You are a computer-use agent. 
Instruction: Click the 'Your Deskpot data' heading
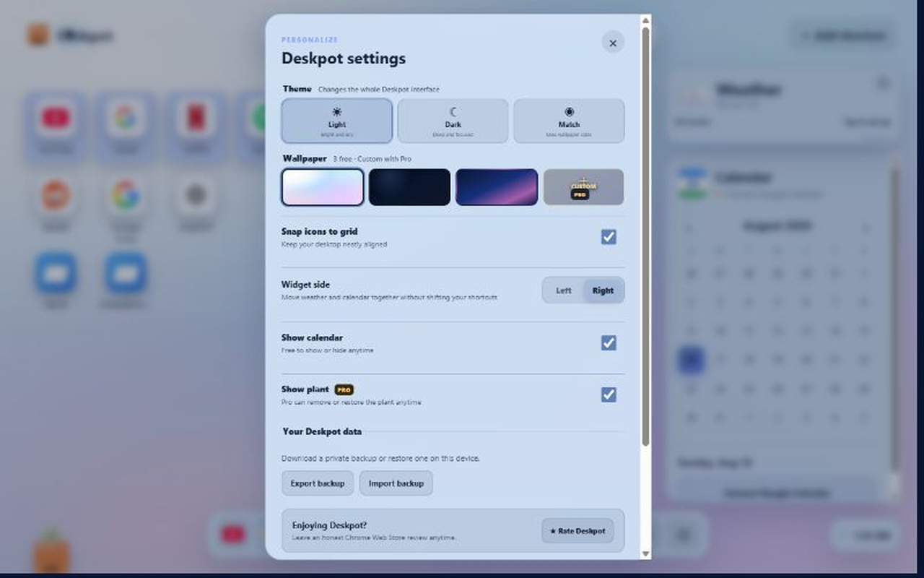322,431
